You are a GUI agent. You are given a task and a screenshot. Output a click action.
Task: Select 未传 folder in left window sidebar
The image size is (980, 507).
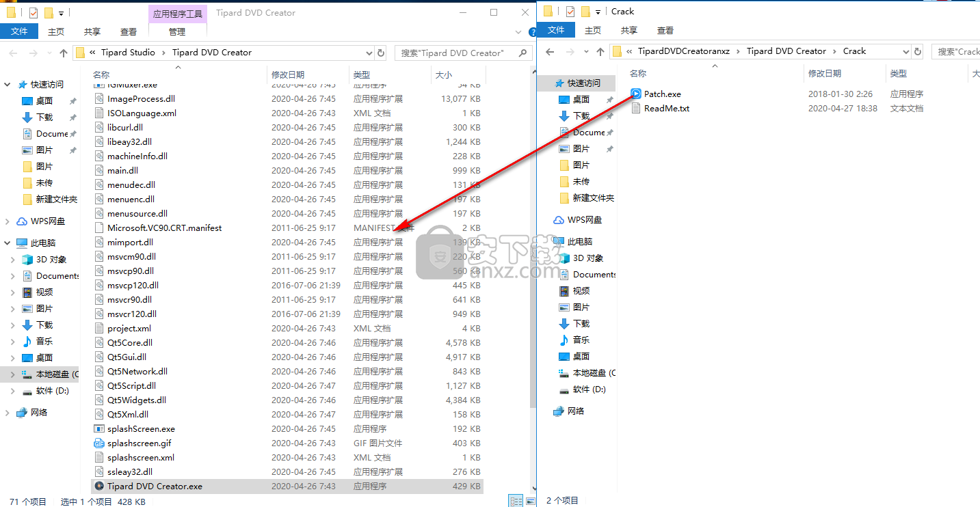[44, 183]
